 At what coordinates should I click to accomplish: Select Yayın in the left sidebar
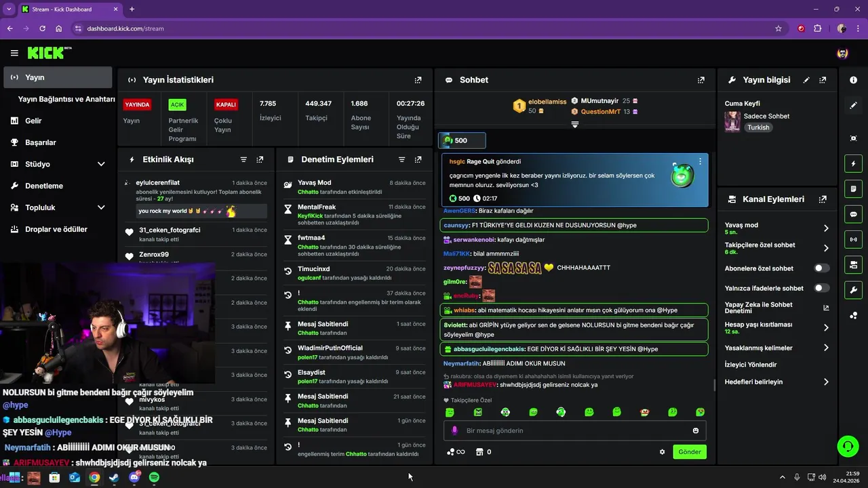(x=58, y=77)
